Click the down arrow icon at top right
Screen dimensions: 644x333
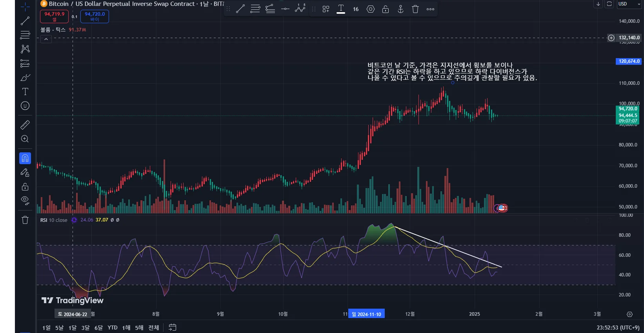point(598,4)
